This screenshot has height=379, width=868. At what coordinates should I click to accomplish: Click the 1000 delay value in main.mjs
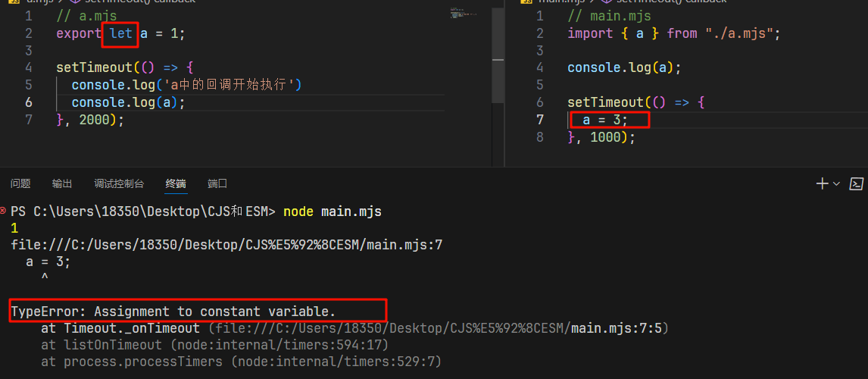click(606, 137)
